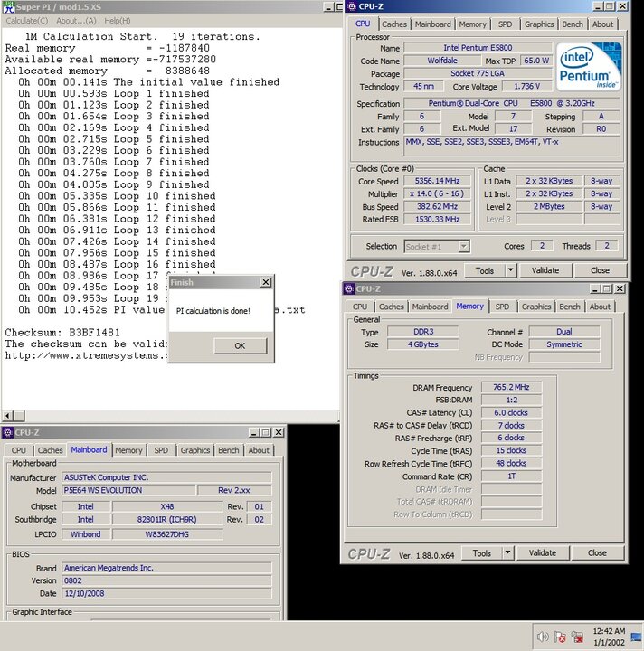Click the BIOS date 12/10/2008 field
644x651 pixels.
click(x=166, y=593)
